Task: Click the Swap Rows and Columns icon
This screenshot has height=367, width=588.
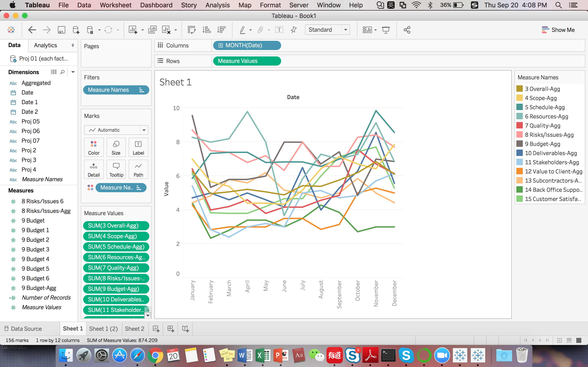Action: pos(192,30)
